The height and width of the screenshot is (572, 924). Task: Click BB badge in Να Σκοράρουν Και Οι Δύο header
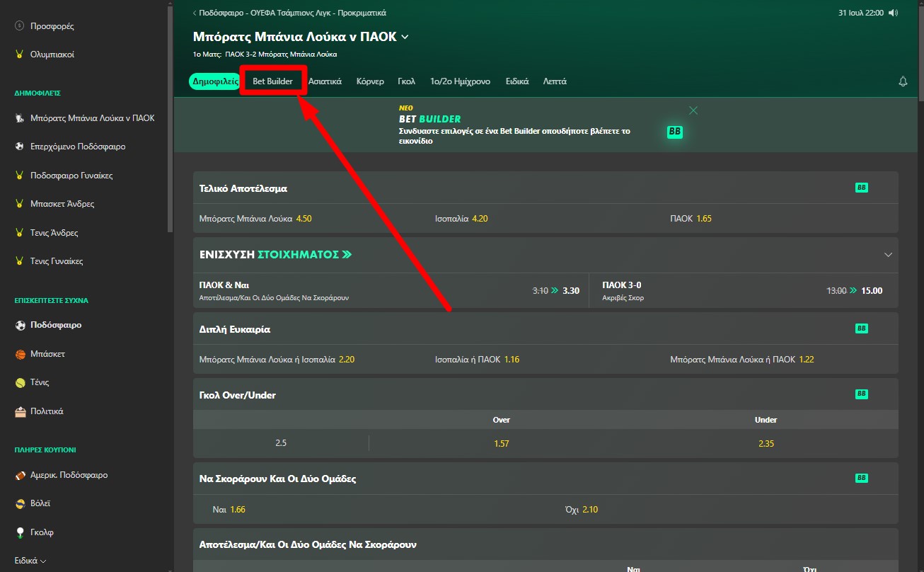(862, 478)
